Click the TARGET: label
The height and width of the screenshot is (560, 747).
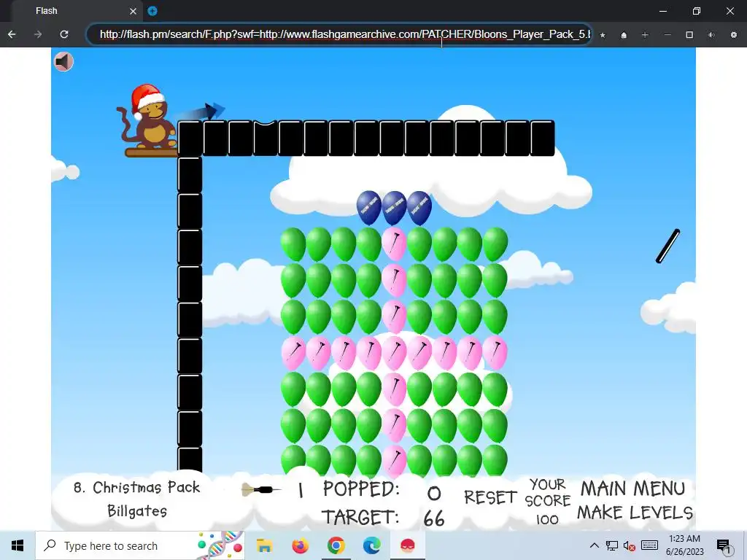pyautogui.click(x=360, y=517)
